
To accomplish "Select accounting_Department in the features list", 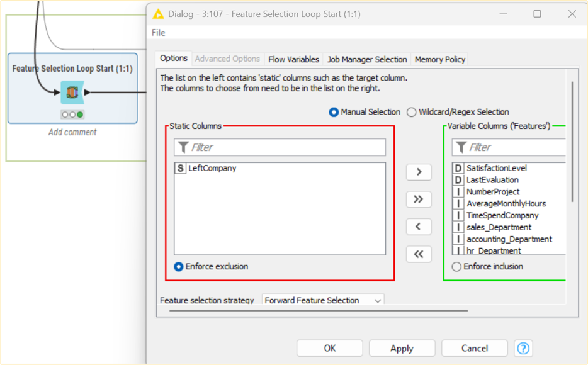I will (x=509, y=239).
